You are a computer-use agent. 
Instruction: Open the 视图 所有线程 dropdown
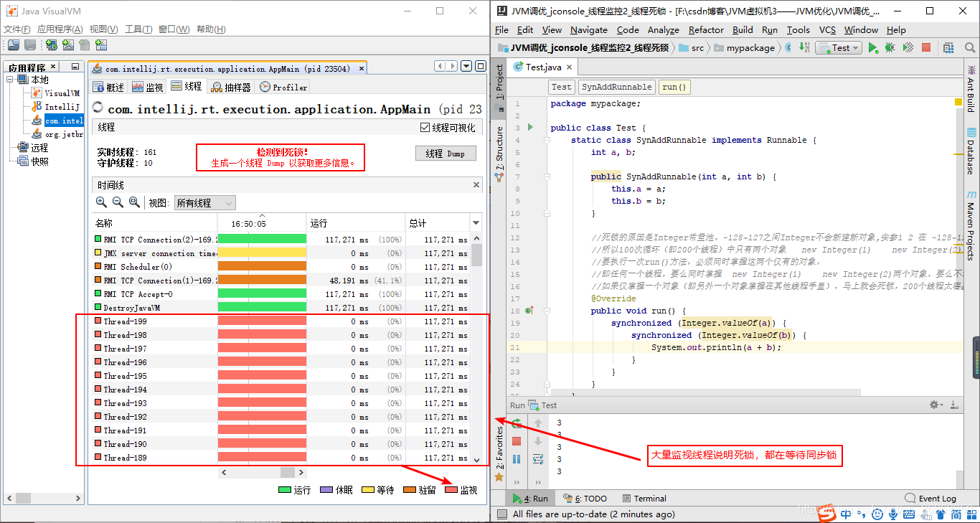tap(204, 203)
